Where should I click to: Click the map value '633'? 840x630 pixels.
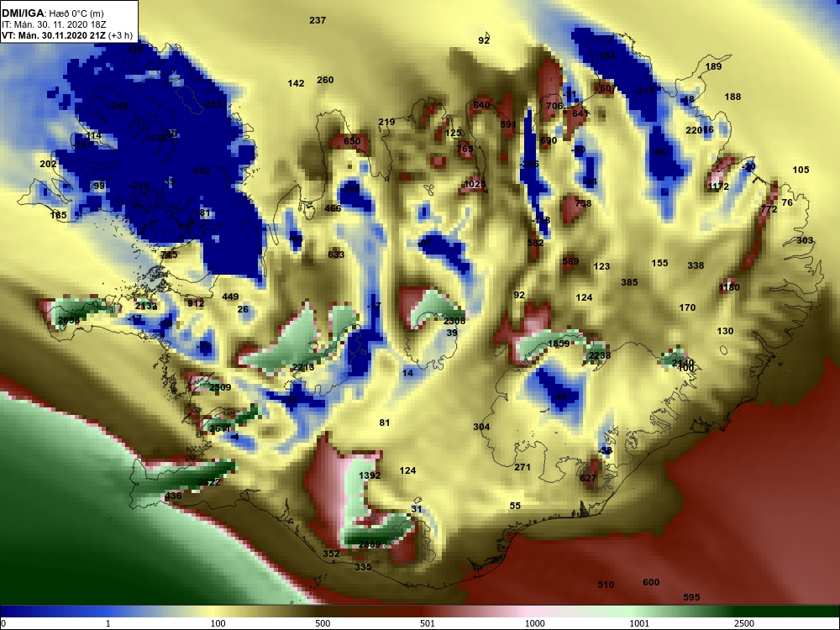336,255
